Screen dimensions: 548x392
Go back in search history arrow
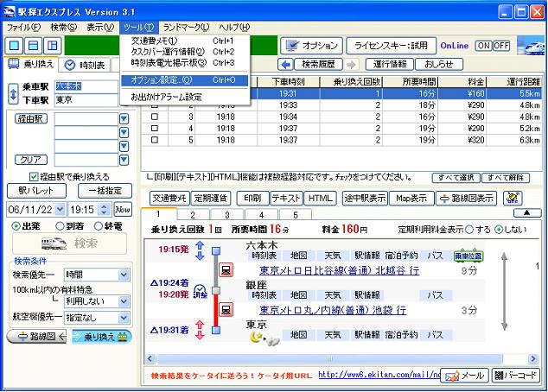286,64
